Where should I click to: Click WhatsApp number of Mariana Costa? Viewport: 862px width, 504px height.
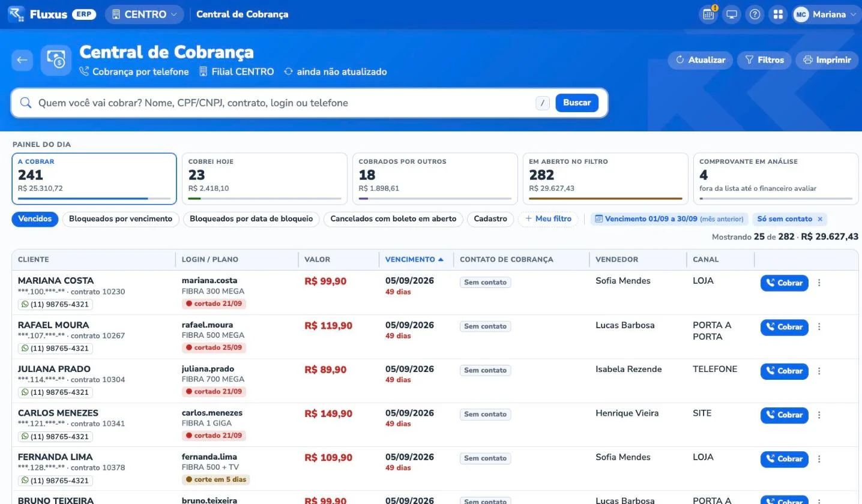[55, 304]
